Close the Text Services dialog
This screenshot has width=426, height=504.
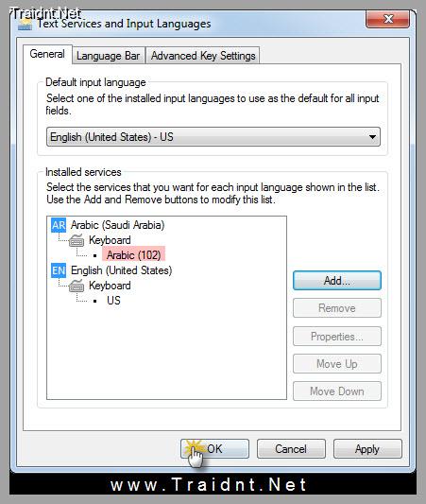pyautogui.click(x=387, y=19)
